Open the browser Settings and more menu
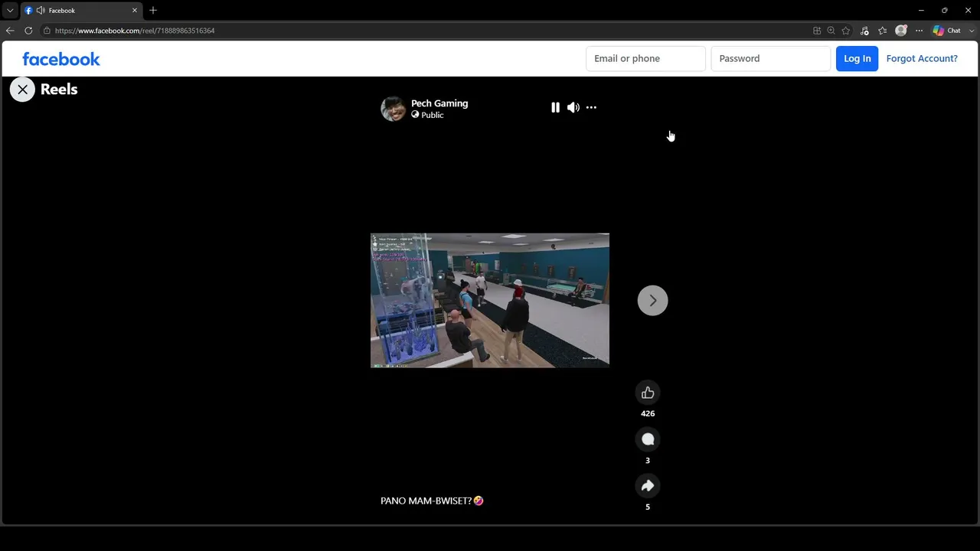Image resolution: width=980 pixels, height=551 pixels. coord(919,31)
